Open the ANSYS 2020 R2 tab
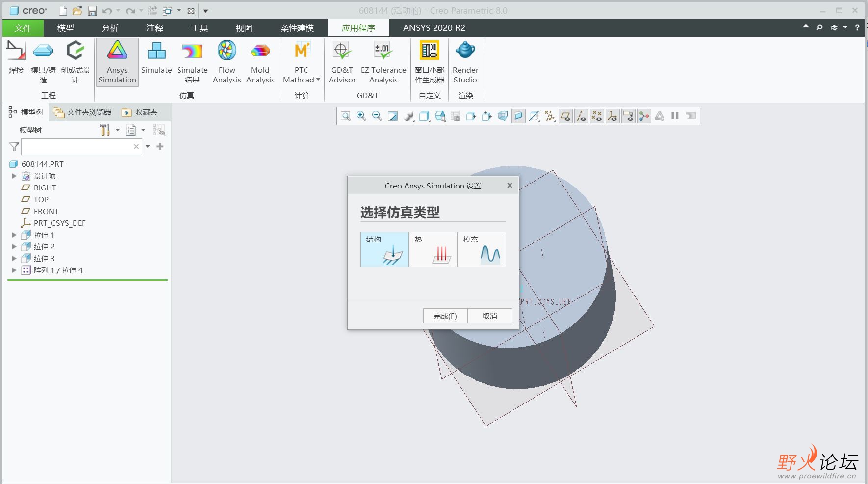The height and width of the screenshot is (484, 868). [434, 28]
